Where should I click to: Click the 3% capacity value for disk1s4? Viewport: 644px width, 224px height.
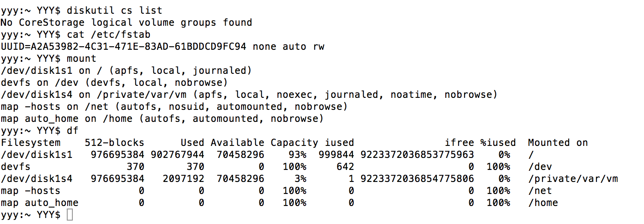tap(300, 179)
